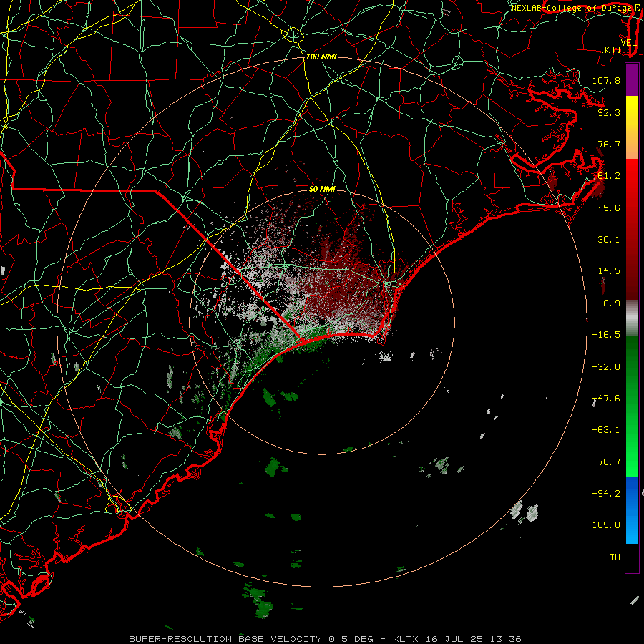
Task: Click the TH legend label
Action: point(615,557)
